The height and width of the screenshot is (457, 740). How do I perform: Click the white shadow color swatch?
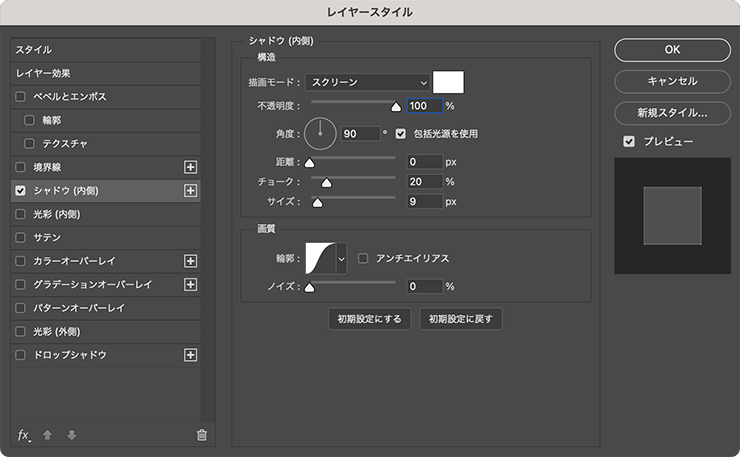[449, 82]
